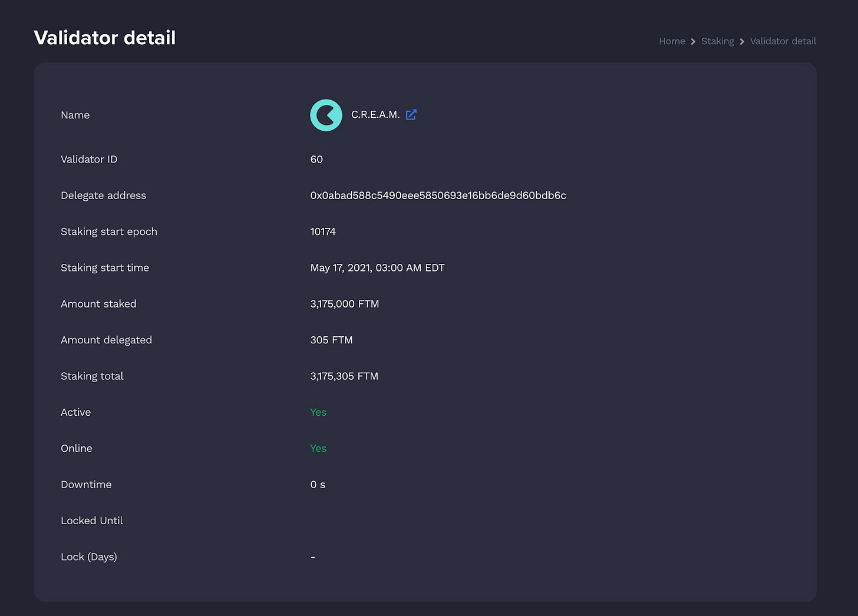Click the dash value beside Lock (Days)
This screenshot has height=616, width=858.
(313, 557)
